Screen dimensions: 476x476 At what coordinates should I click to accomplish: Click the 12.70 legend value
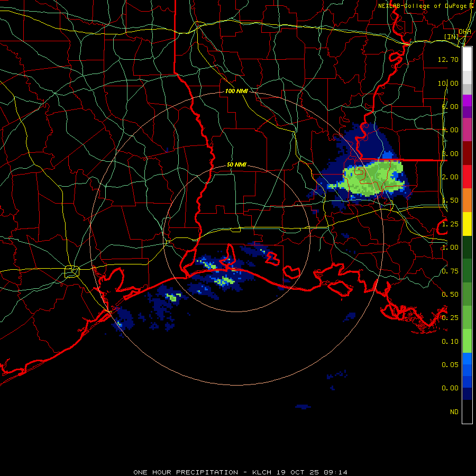click(448, 59)
